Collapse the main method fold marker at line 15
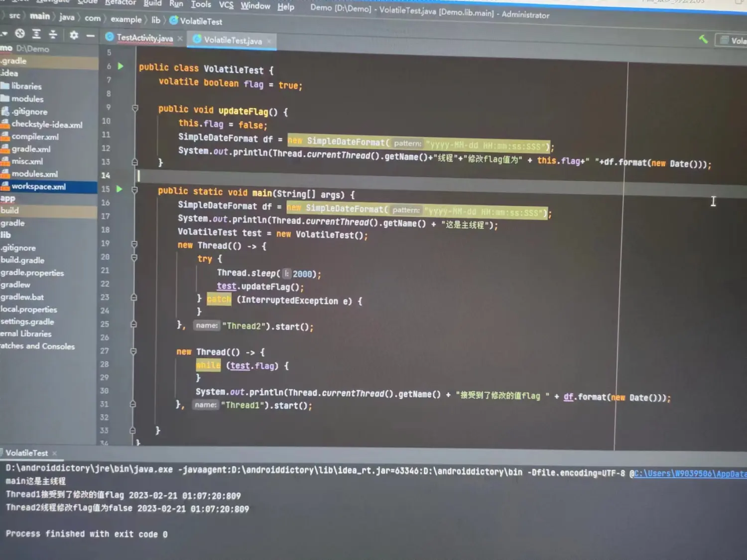747x560 pixels. (x=134, y=189)
